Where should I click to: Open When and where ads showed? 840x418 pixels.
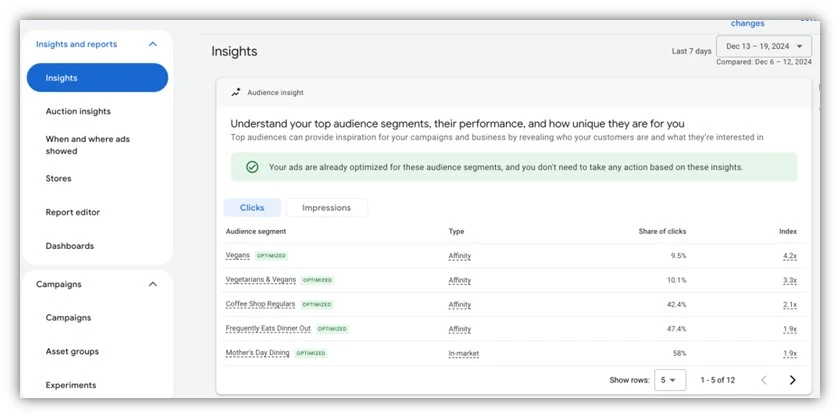88,145
